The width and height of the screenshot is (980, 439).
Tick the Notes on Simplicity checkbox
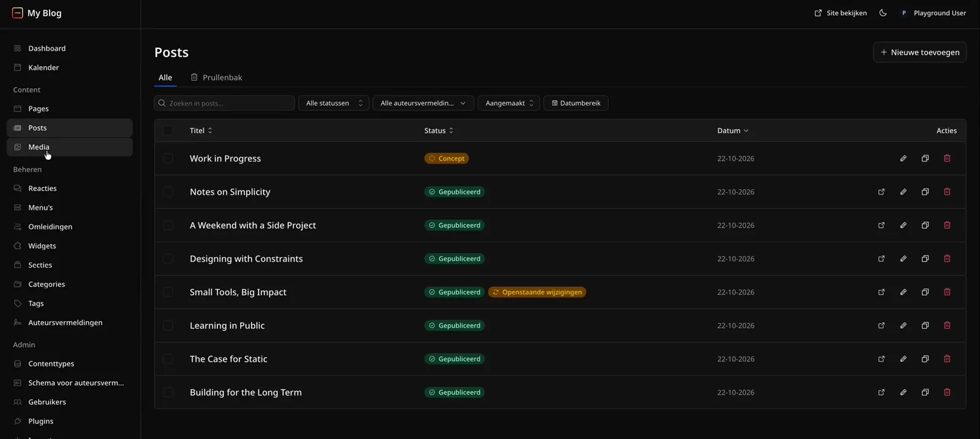click(x=168, y=192)
